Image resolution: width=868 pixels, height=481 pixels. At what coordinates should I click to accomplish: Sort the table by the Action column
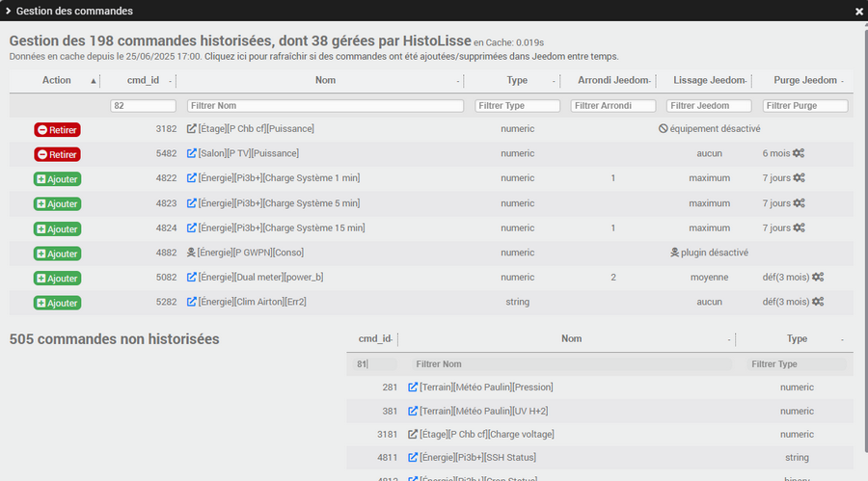coord(57,80)
